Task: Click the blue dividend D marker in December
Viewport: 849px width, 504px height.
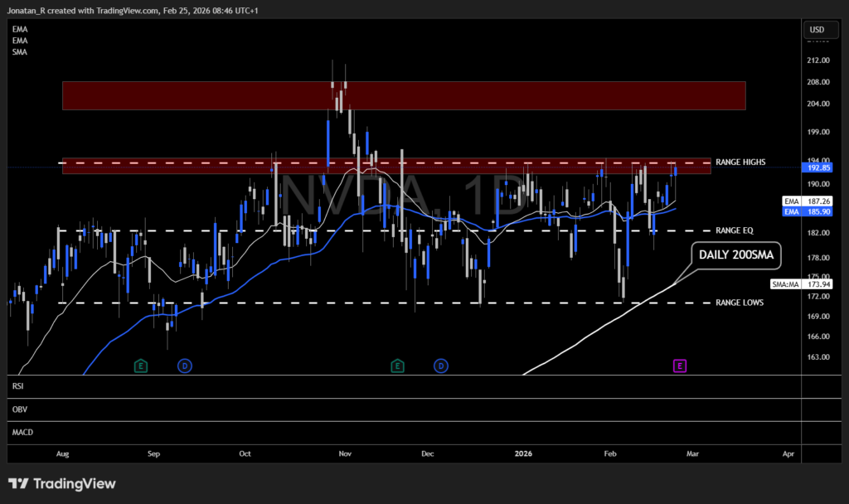Action: 441,365
